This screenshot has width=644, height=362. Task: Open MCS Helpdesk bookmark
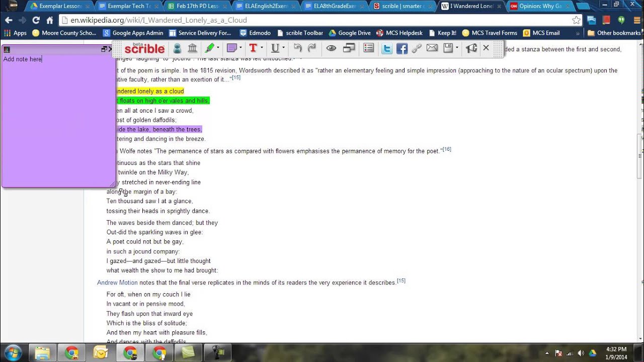click(399, 33)
